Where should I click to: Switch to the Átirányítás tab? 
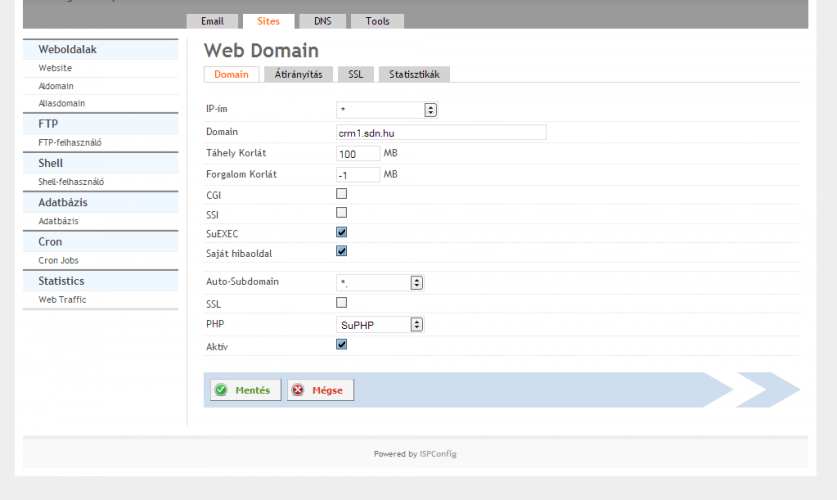(298, 74)
